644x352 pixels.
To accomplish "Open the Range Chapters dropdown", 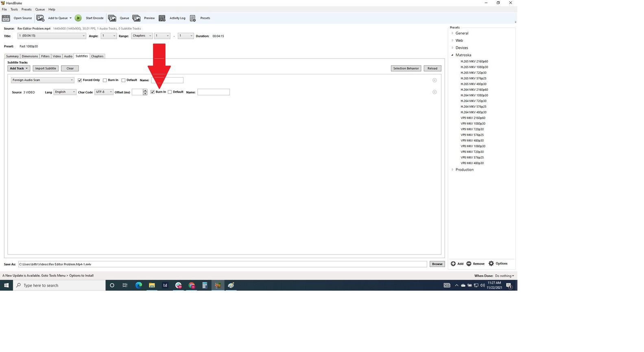I will click(x=142, y=36).
